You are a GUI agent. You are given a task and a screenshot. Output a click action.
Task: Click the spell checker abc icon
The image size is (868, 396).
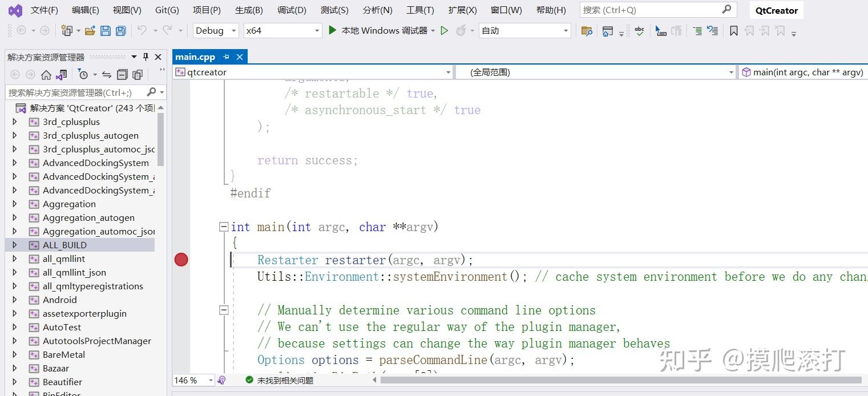click(640, 31)
